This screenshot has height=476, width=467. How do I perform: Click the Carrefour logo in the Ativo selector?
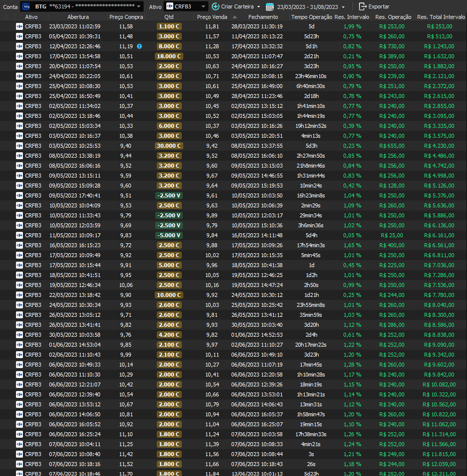[169, 6]
